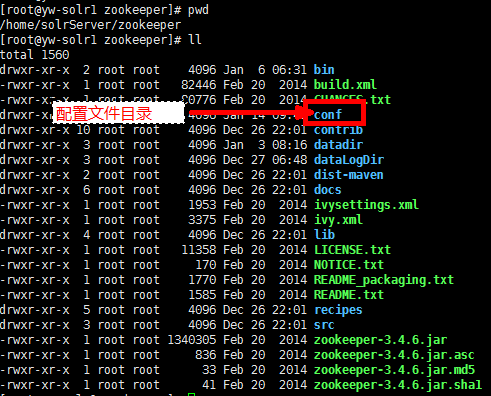491x396 pixels.
Task: Click the README.txt file name
Action: pyautogui.click(x=349, y=295)
